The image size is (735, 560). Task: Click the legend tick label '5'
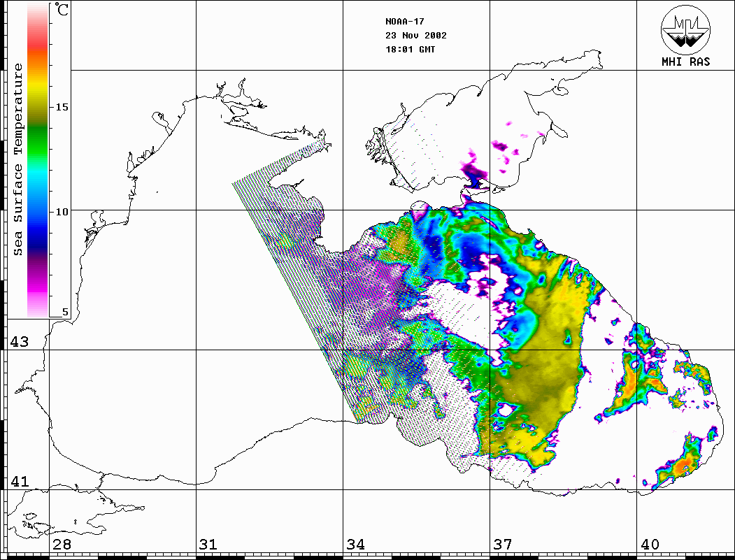click(65, 313)
